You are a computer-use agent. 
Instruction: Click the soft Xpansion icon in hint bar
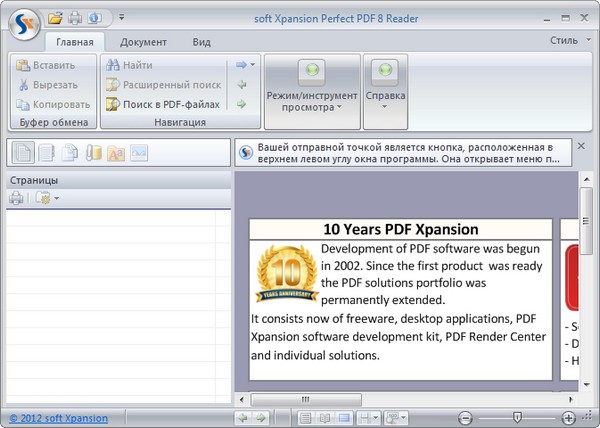246,153
